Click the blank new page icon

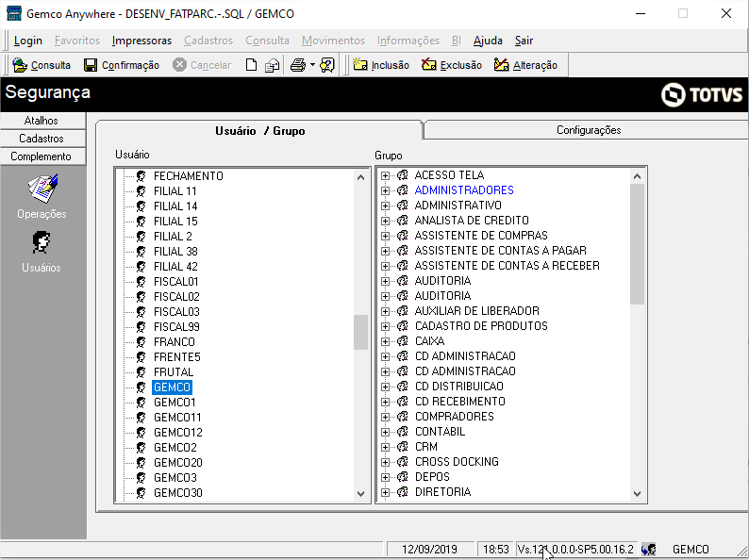click(x=251, y=65)
